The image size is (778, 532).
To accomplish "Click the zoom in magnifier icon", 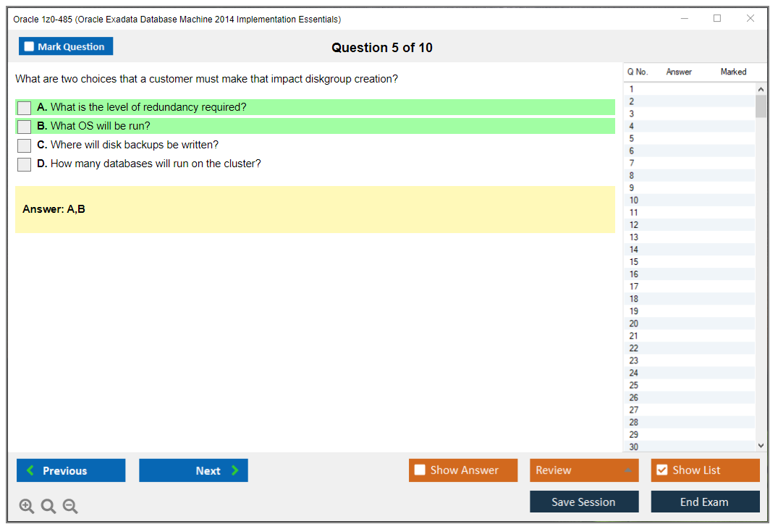I will (x=26, y=506).
